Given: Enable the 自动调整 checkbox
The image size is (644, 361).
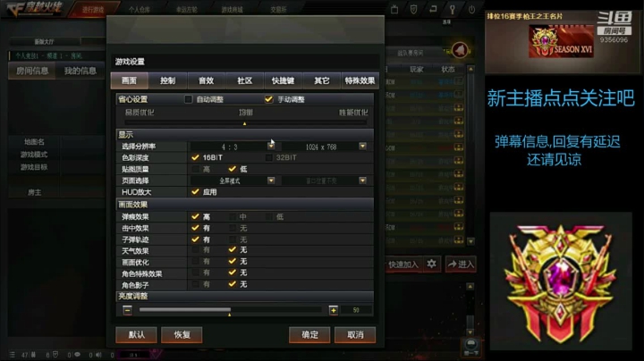Looking at the screenshot, I should (x=188, y=99).
